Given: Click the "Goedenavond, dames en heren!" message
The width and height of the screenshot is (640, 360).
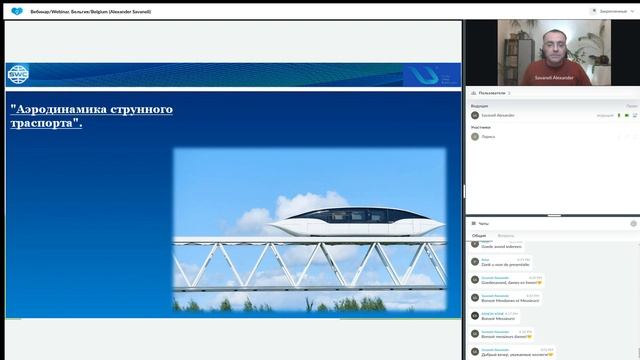Looking at the screenshot, I should click(511, 280).
